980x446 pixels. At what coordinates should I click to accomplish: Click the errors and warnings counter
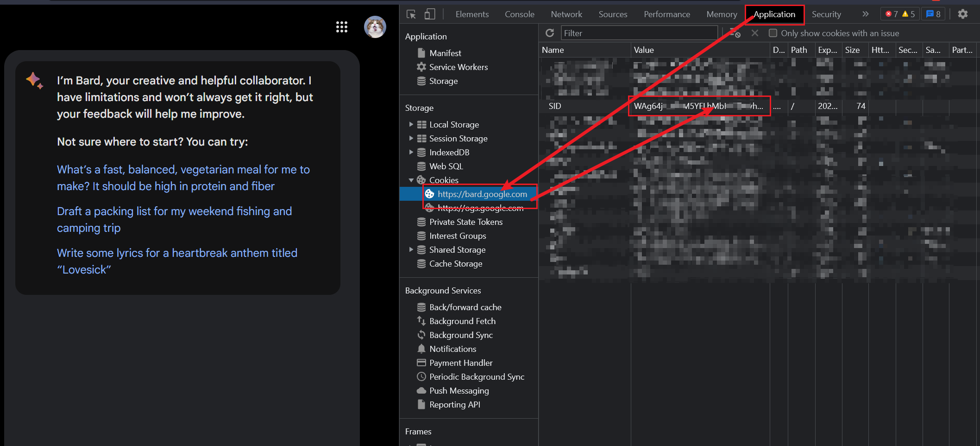coord(900,14)
